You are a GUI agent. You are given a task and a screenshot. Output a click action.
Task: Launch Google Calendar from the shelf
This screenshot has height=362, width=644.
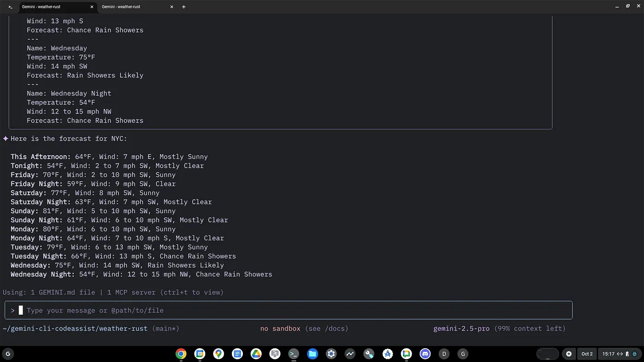tap(200, 354)
